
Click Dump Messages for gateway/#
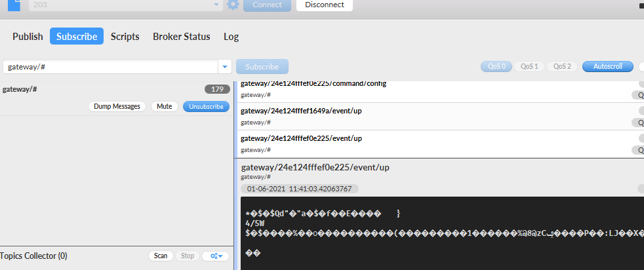tap(117, 106)
